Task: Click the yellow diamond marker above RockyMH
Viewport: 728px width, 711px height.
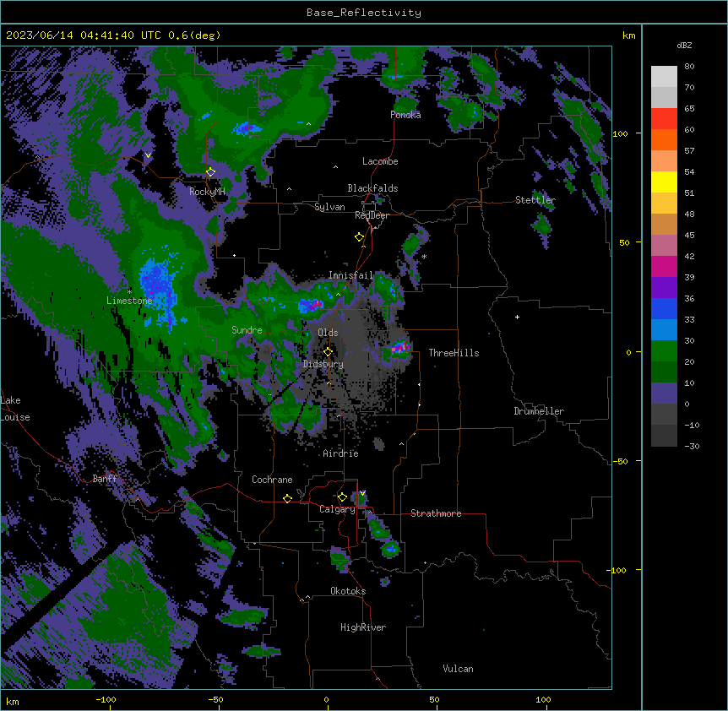Action: [210, 172]
